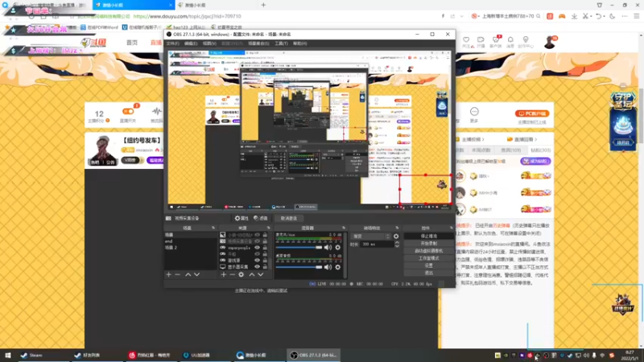
Task: Toggle visibility of the 显示器采集 source
Action: pos(257,267)
